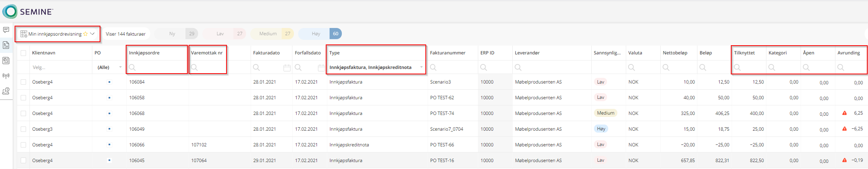
Task: Open the Type filter dropdown
Action: 421,67
